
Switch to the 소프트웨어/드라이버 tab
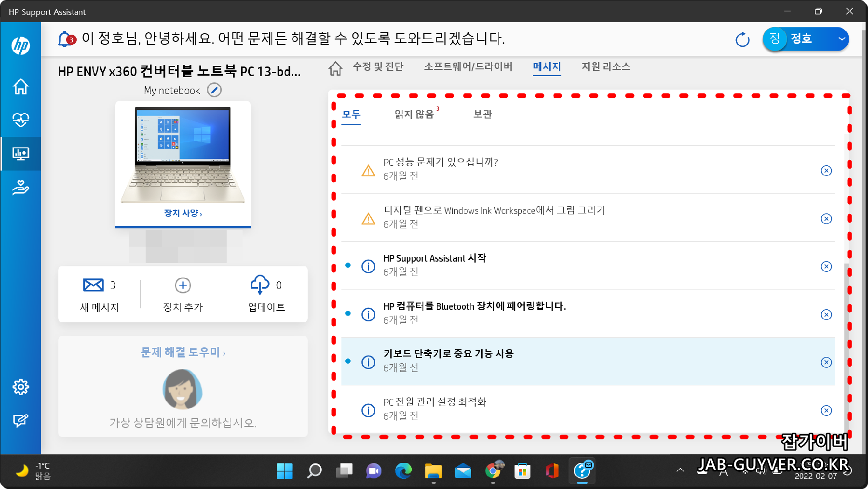(x=468, y=66)
